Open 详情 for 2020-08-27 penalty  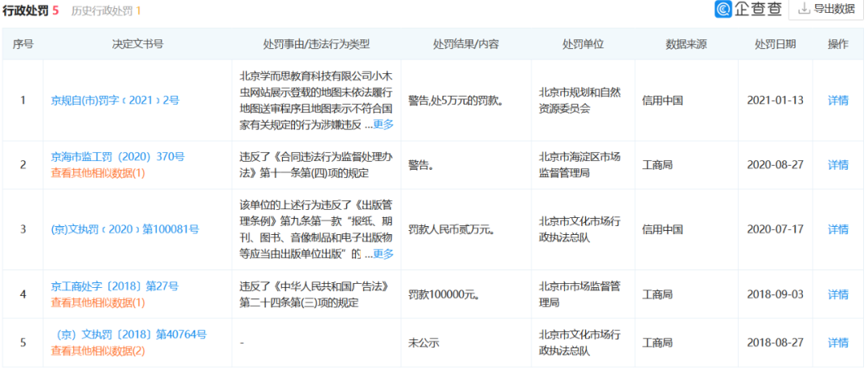click(x=837, y=165)
